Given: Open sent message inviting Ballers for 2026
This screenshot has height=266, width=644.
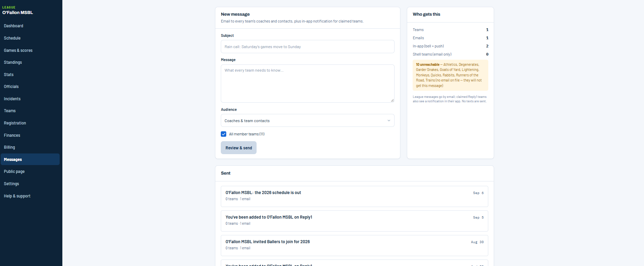Looking at the screenshot, I should (x=354, y=246).
